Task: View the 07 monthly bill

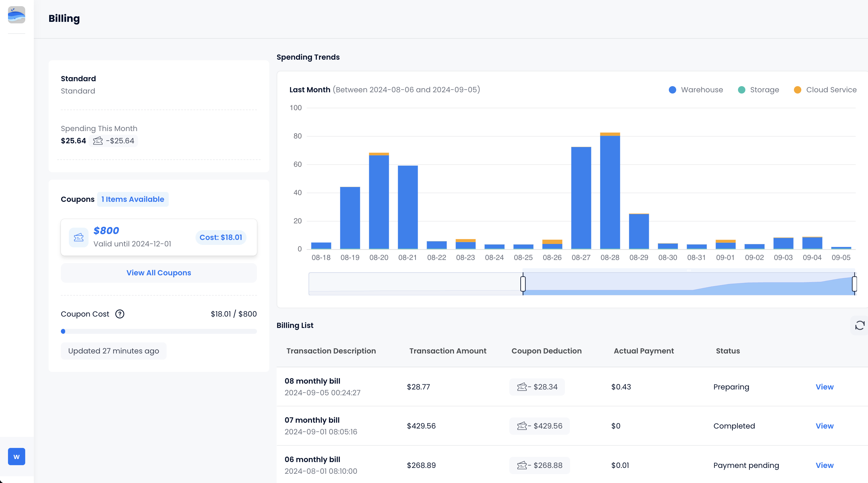Action: (824, 426)
